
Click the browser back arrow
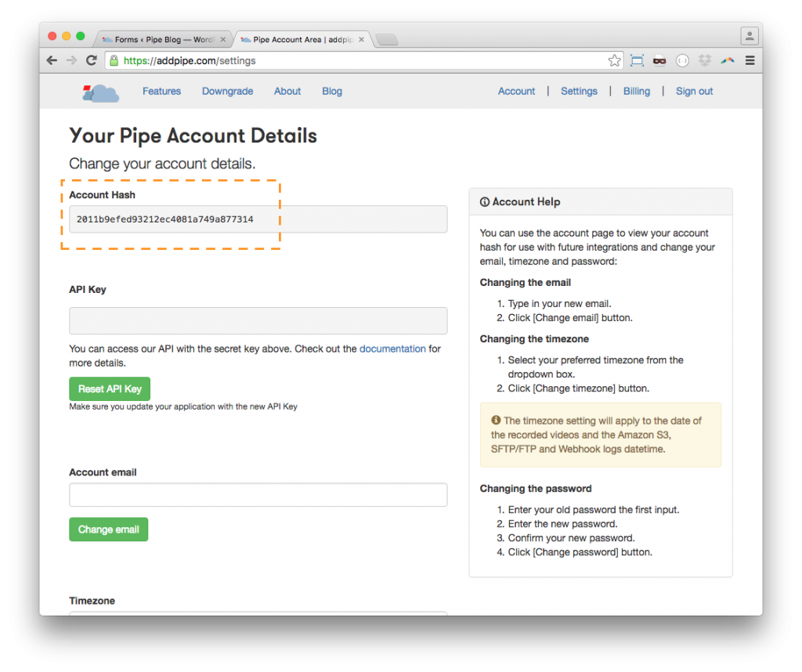pos(52,60)
